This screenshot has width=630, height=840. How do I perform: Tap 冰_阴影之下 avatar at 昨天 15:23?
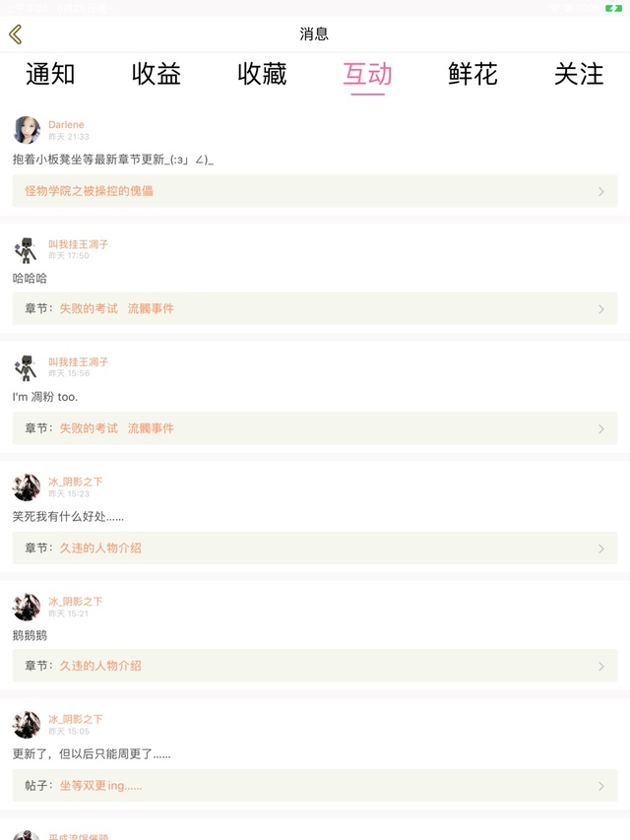point(27,486)
